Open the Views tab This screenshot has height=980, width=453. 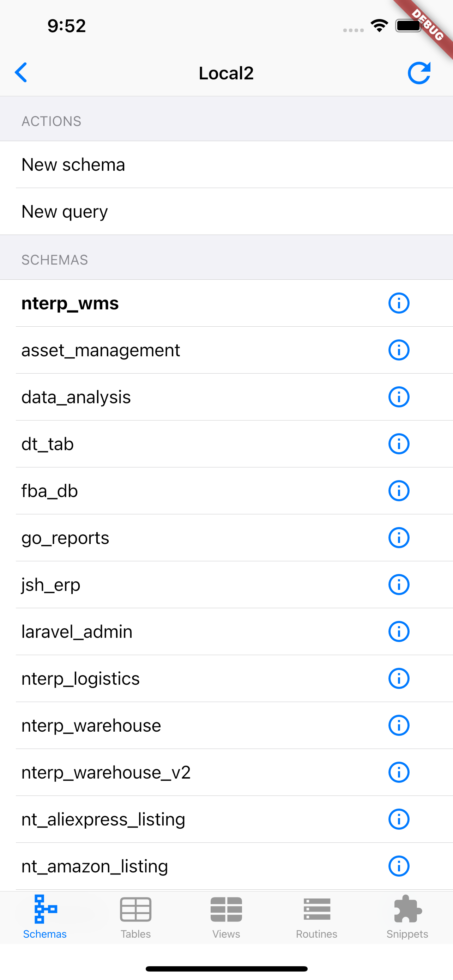226,918
